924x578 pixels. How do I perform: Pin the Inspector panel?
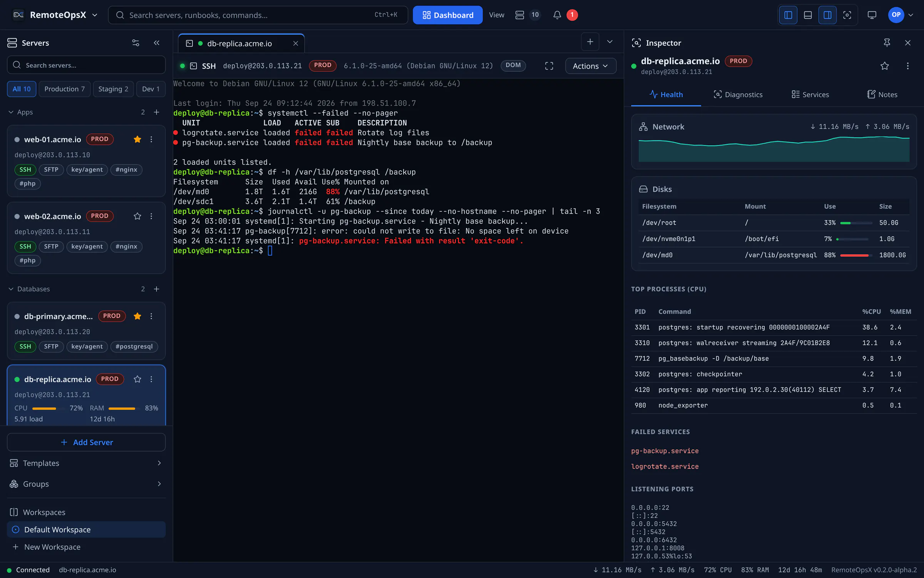coord(887,43)
